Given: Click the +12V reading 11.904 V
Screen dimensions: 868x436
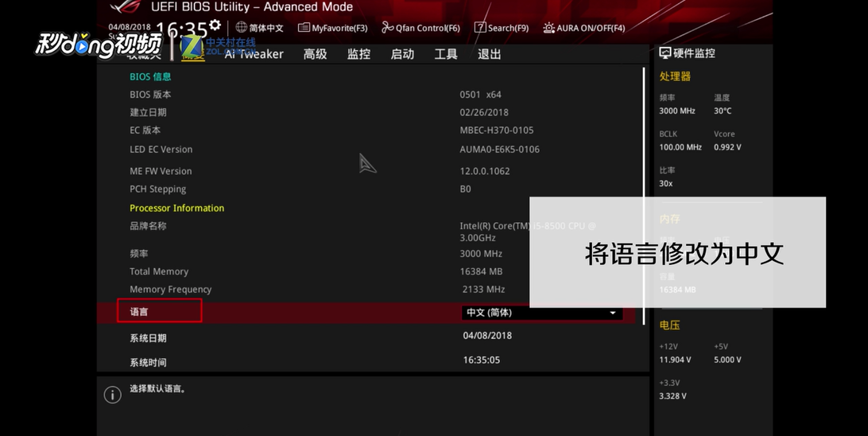Looking at the screenshot, I should pyautogui.click(x=675, y=360).
